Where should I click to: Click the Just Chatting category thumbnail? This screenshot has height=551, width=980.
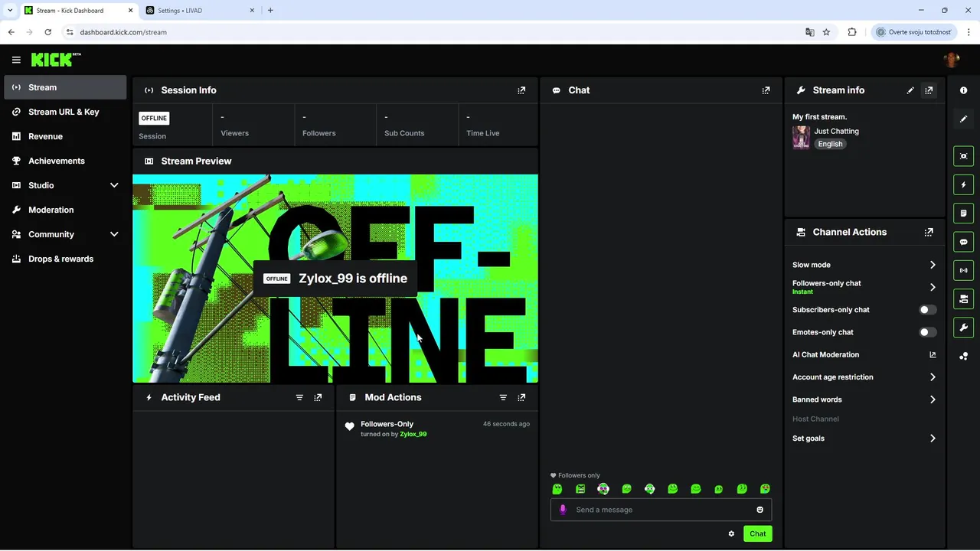(x=801, y=138)
